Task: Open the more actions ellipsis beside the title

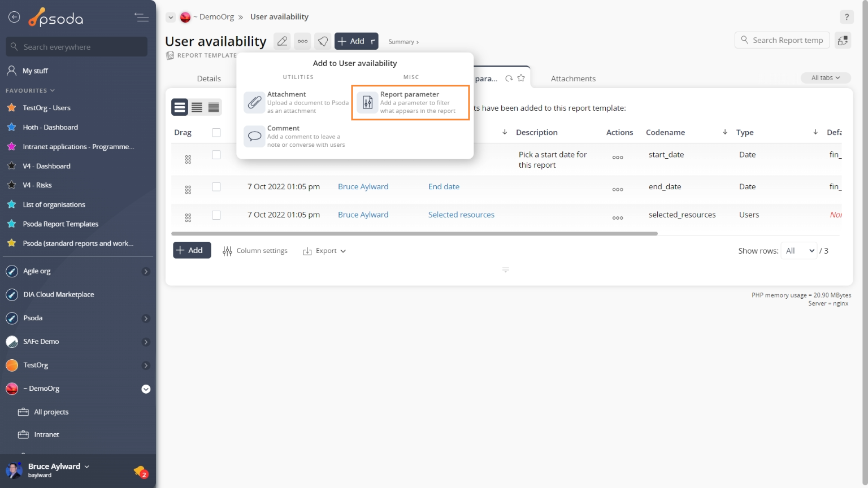Action: click(x=303, y=41)
